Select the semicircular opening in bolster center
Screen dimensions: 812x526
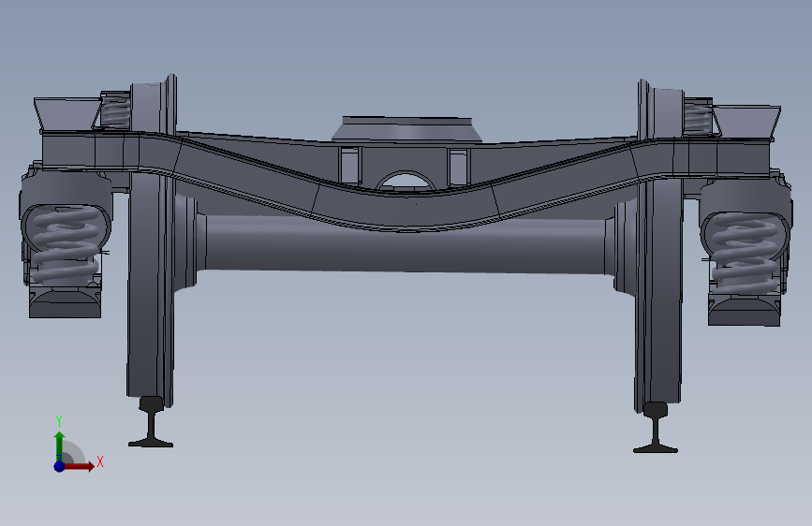click(405, 181)
